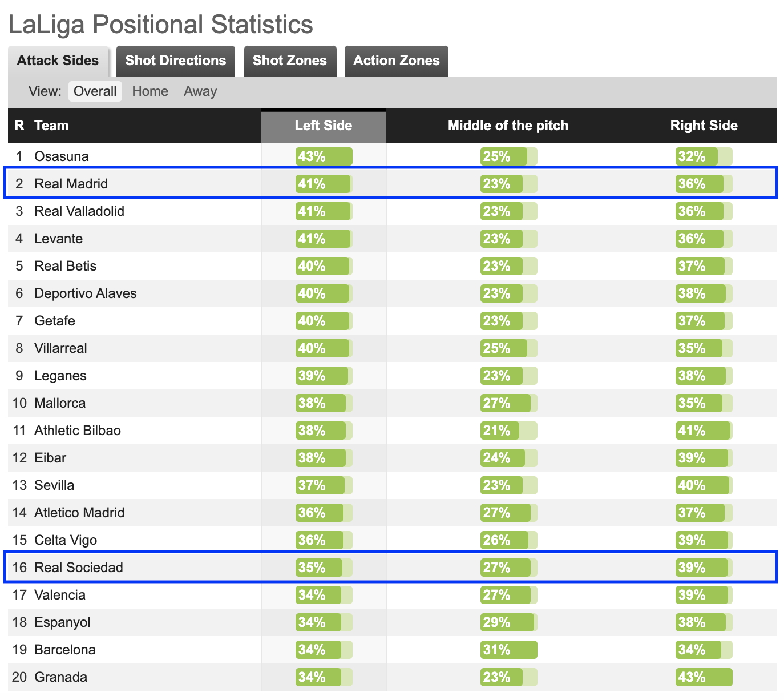Click Barcelona's 31% middle pitch bar

[x=508, y=650]
